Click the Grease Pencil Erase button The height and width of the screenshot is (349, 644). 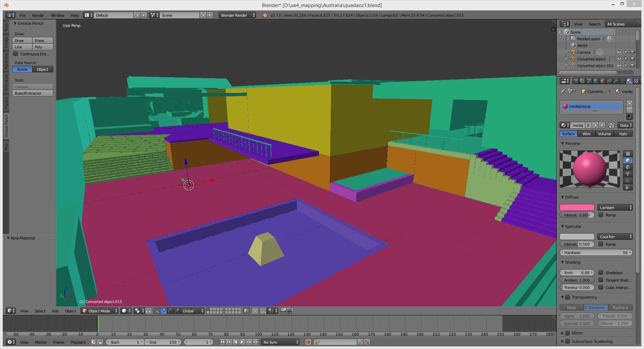43,40
